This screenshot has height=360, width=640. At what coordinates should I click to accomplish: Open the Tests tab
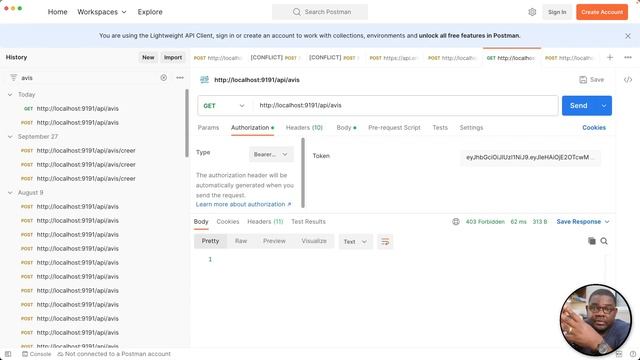tap(440, 128)
